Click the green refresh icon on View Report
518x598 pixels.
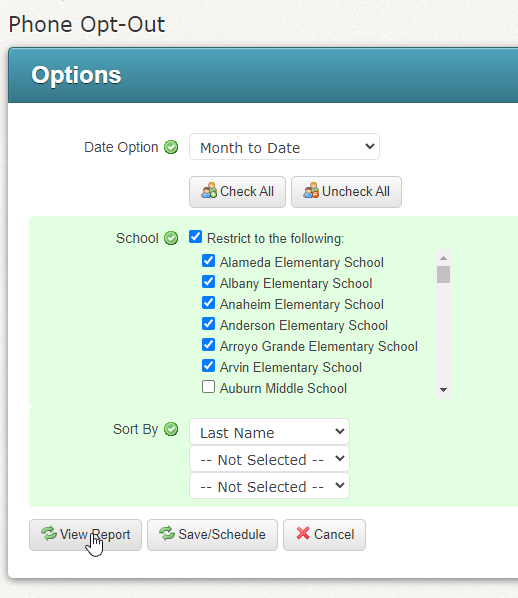[49, 534]
